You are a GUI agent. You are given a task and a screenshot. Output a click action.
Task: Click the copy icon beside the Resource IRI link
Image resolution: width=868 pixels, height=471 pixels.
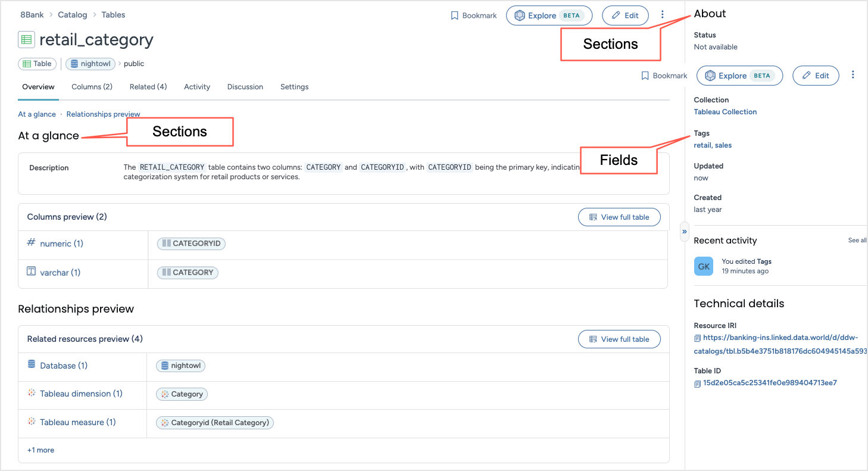697,338
